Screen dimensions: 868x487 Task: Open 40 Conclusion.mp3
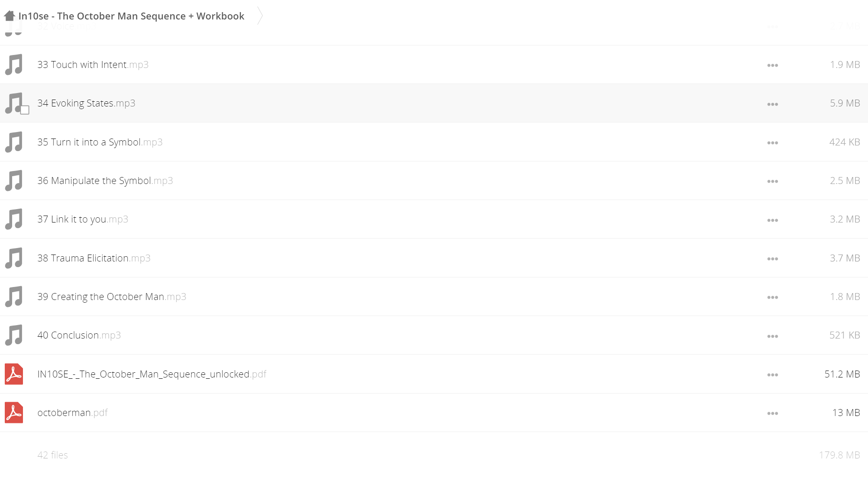click(x=79, y=335)
